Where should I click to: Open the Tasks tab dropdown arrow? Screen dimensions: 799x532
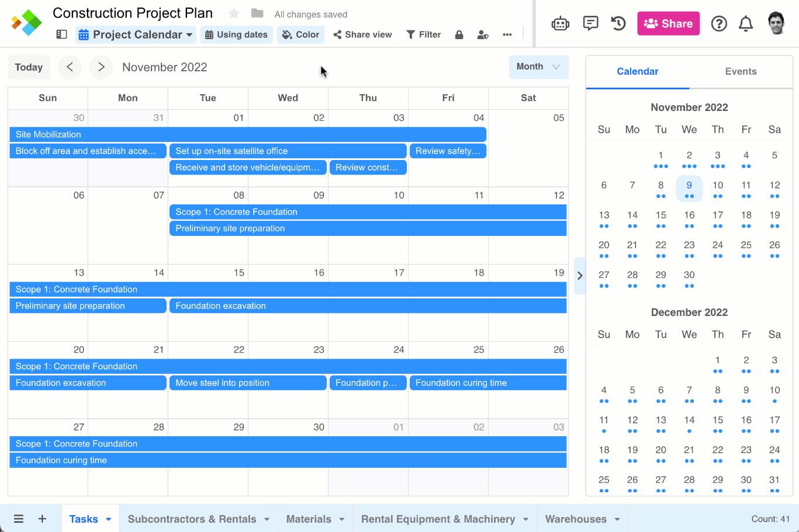coord(108,519)
